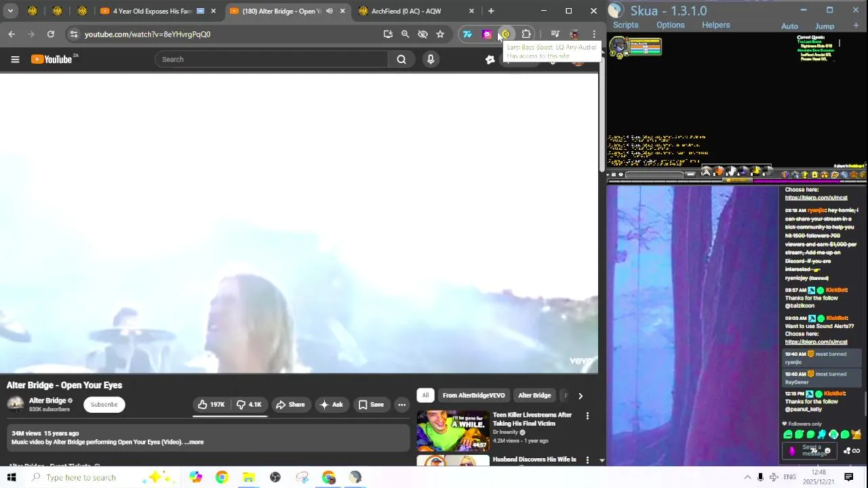Open Skua Options menu
This screenshot has width=868, height=488.
670,25
